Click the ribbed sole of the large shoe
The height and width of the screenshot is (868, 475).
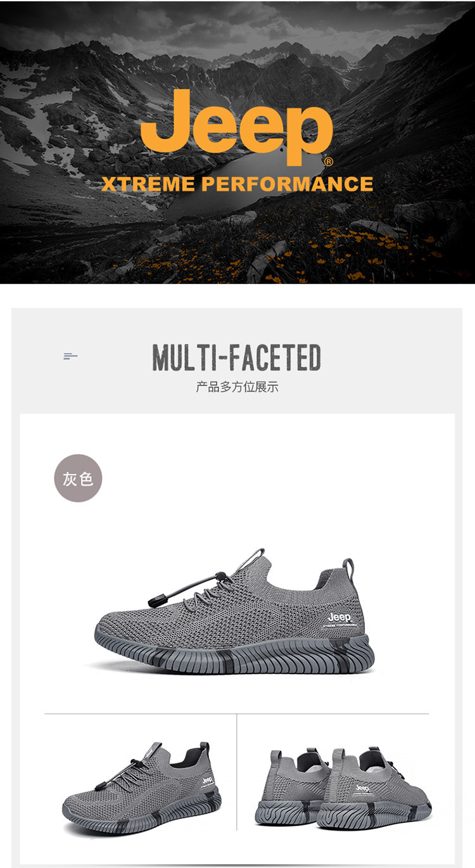235,651
